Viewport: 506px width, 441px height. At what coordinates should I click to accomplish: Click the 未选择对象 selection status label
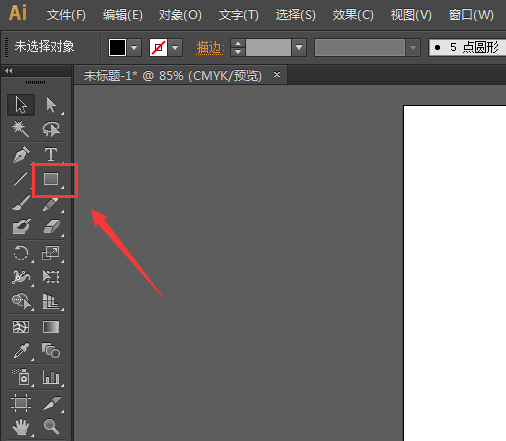click(44, 46)
